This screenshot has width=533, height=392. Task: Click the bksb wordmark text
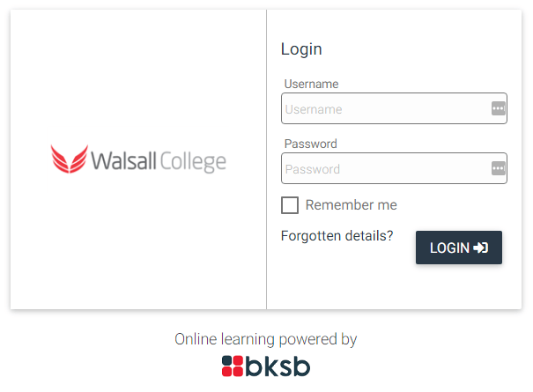[278, 366]
